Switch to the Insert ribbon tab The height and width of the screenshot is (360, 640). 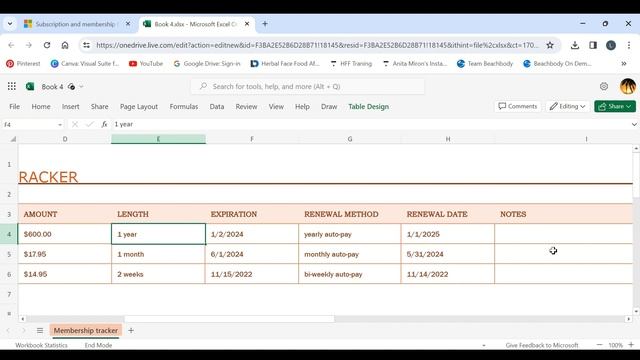pyautogui.click(x=71, y=107)
